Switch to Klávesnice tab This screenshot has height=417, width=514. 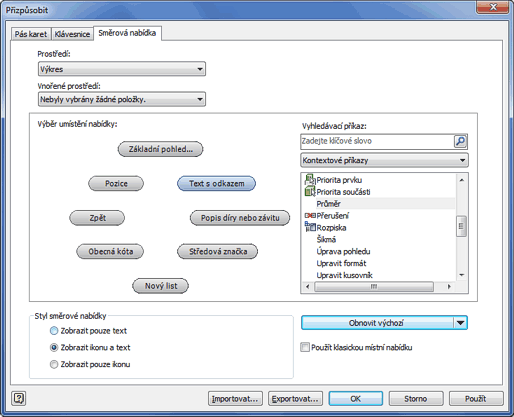pyautogui.click(x=72, y=34)
